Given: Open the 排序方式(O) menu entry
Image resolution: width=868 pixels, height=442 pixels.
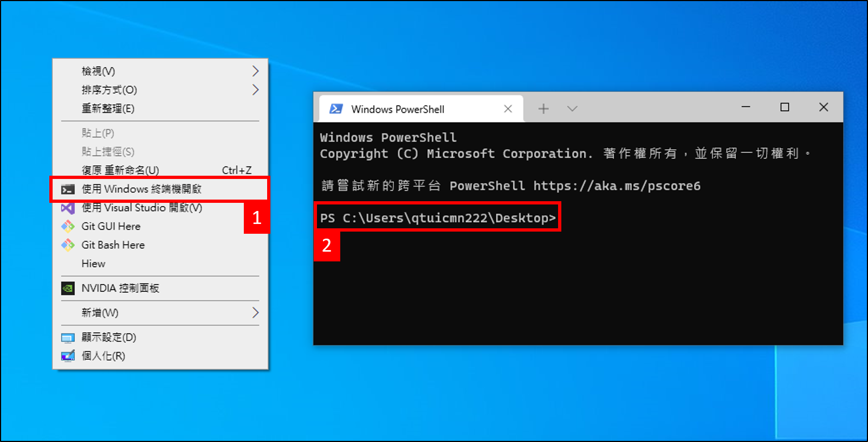Looking at the screenshot, I should [160, 89].
